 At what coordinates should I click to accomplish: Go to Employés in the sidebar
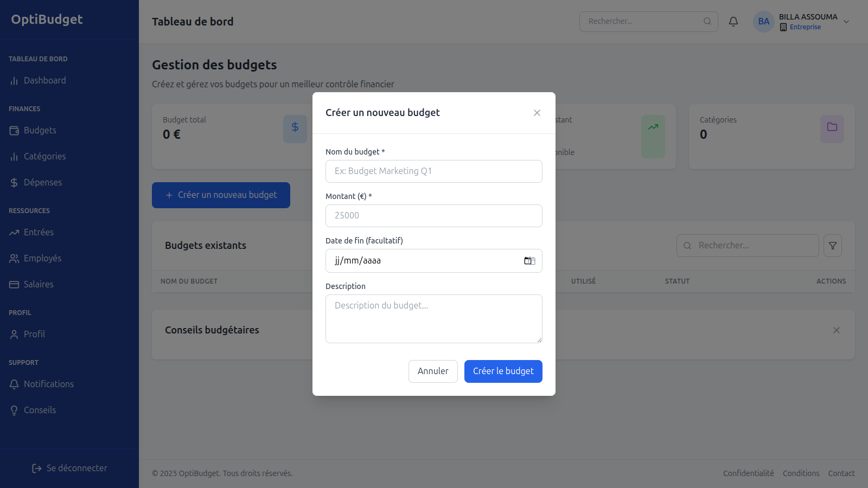42,258
